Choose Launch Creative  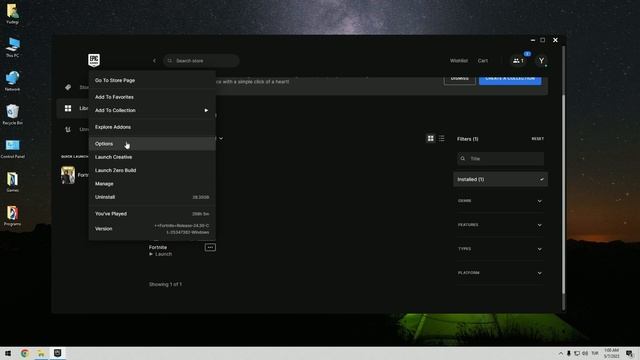pos(152,157)
